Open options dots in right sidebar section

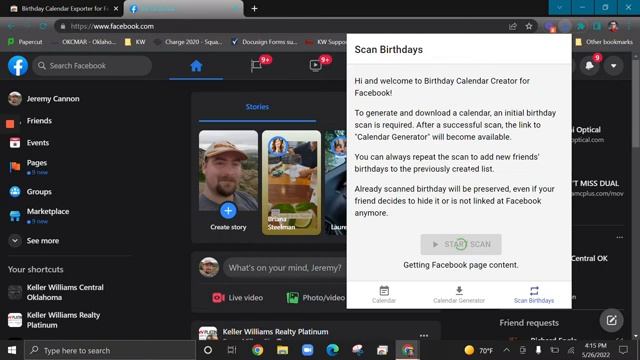[x=620, y=237]
